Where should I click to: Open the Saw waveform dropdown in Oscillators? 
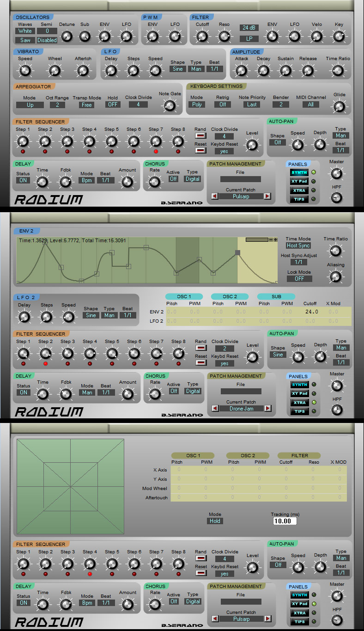pos(25,40)
